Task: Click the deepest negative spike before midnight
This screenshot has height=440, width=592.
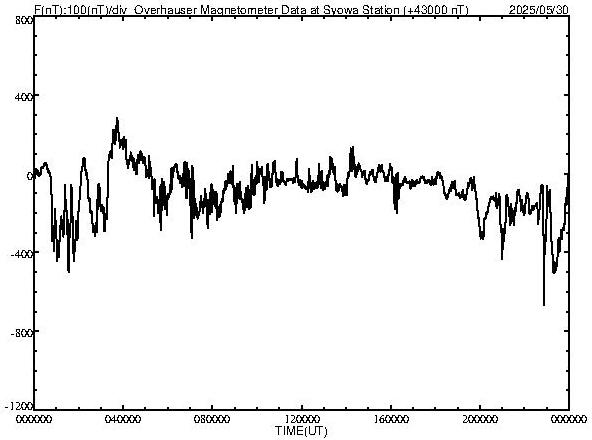Action: tap(544, 302)
